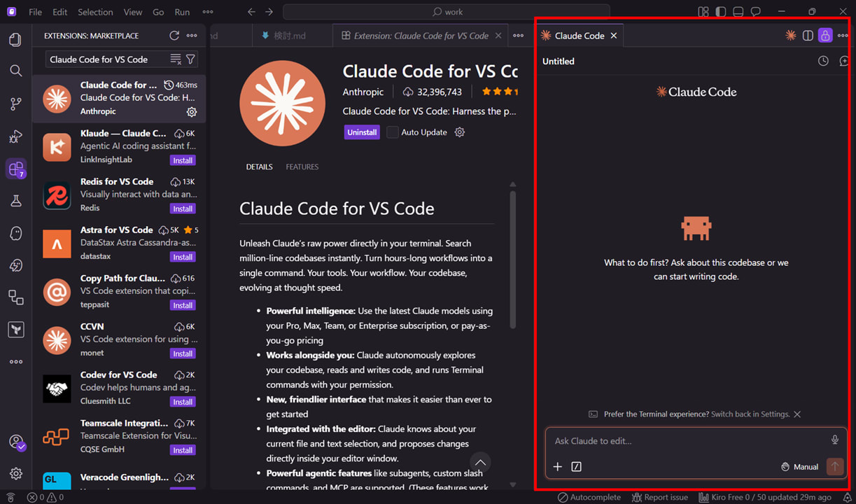Toggle primary side bar visibility
The width and height of the screenshot is (856, 504).
click(x=721, y=12)
